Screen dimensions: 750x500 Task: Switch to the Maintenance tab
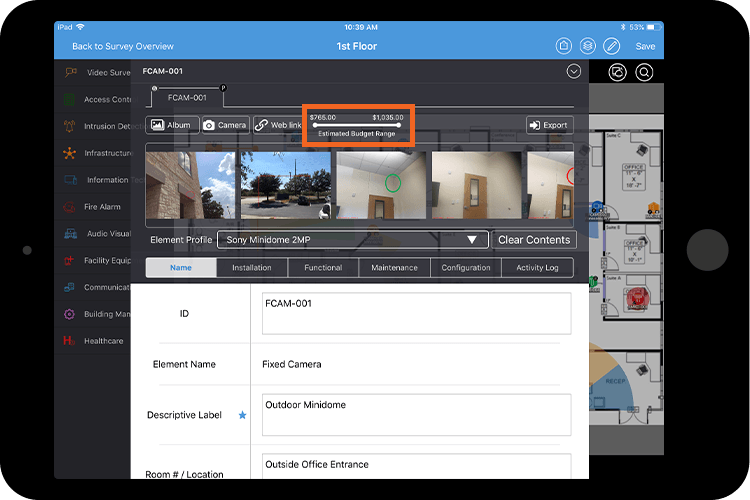[395, 267]
